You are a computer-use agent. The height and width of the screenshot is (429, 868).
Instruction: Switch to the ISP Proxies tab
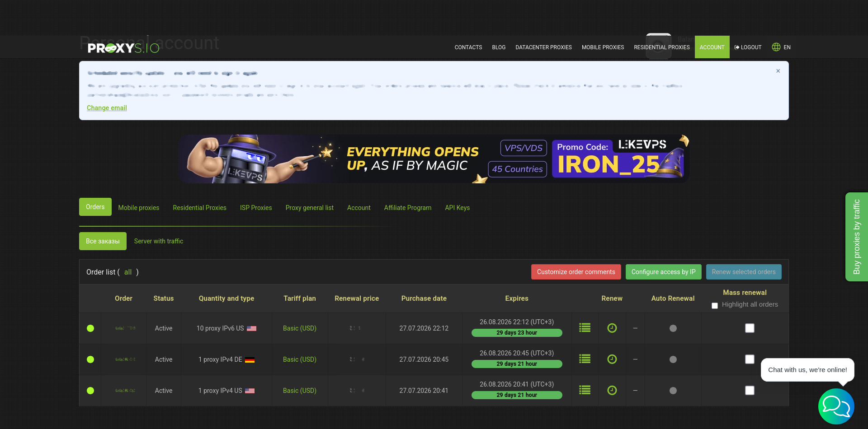point(256,208)
